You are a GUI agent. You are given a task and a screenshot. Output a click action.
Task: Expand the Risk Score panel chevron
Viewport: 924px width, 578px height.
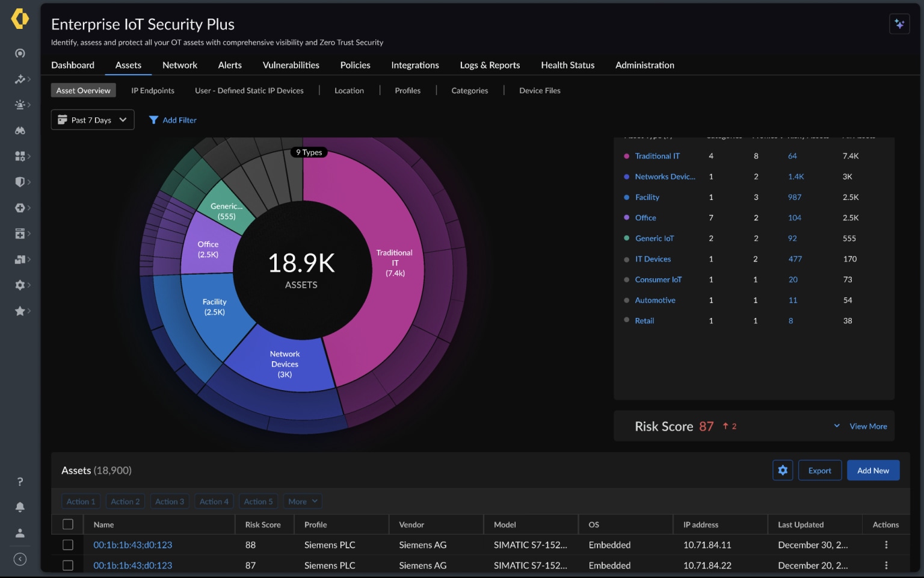(x=836, y=426)
